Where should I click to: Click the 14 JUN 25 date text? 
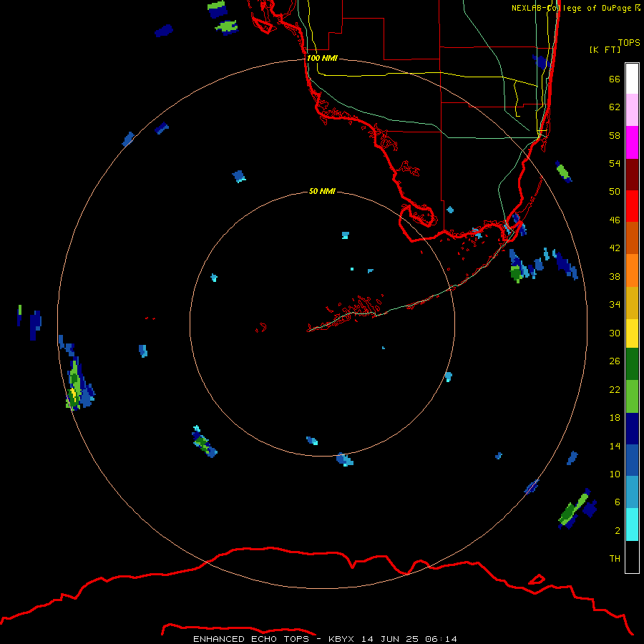[x=390, y=639]
